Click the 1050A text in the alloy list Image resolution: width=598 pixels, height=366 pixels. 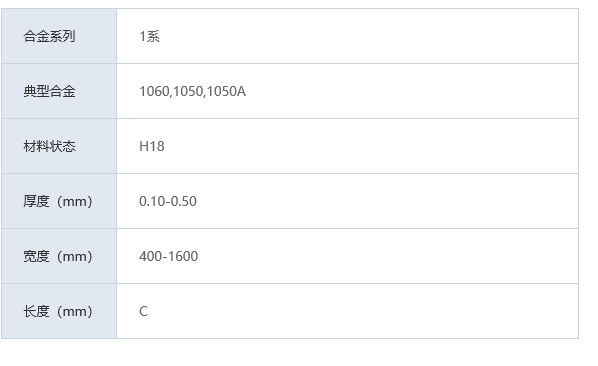coord(227,92)
